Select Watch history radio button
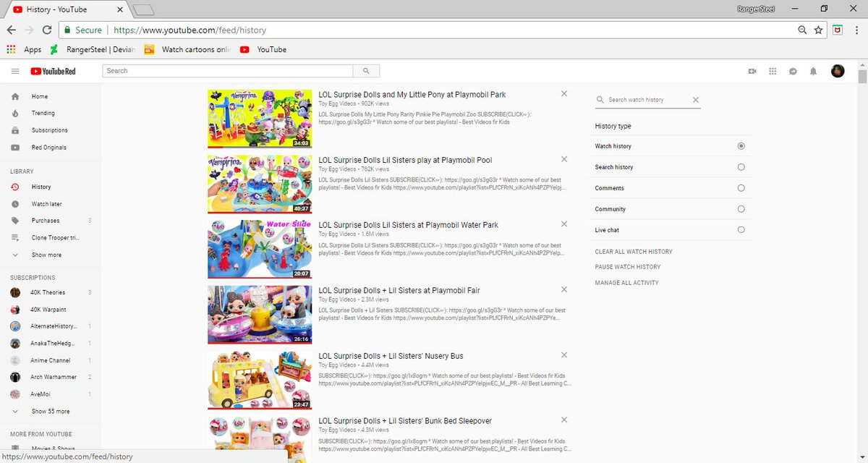 (741, 146)
